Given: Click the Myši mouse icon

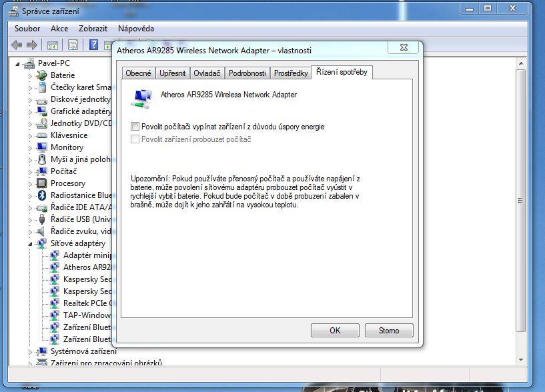Looking at the screenshot, I should (x=42, y=159).
